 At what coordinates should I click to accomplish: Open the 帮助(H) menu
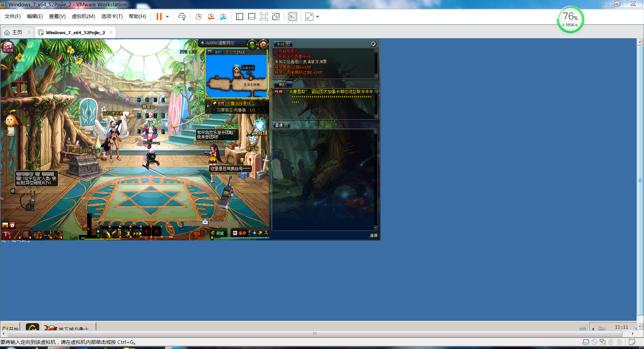pyautogui.click(x=138, y=16)
